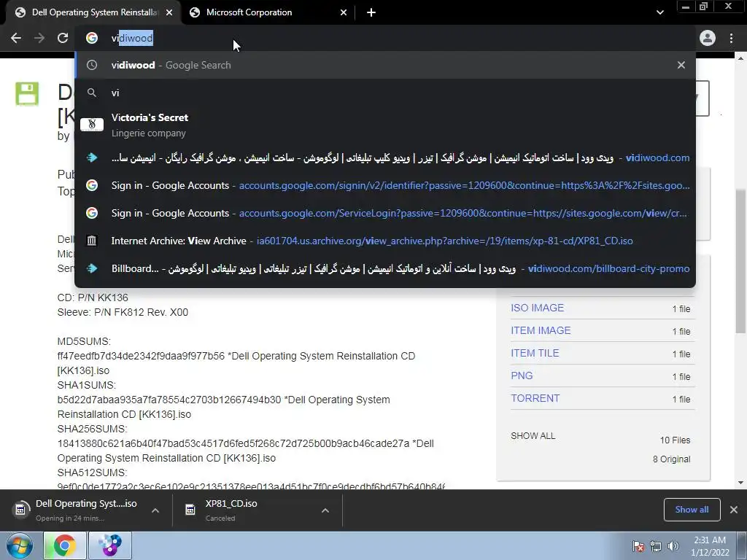
Task: Open the PNG download option
Action: pyautogui.click(x=522, y=376)
